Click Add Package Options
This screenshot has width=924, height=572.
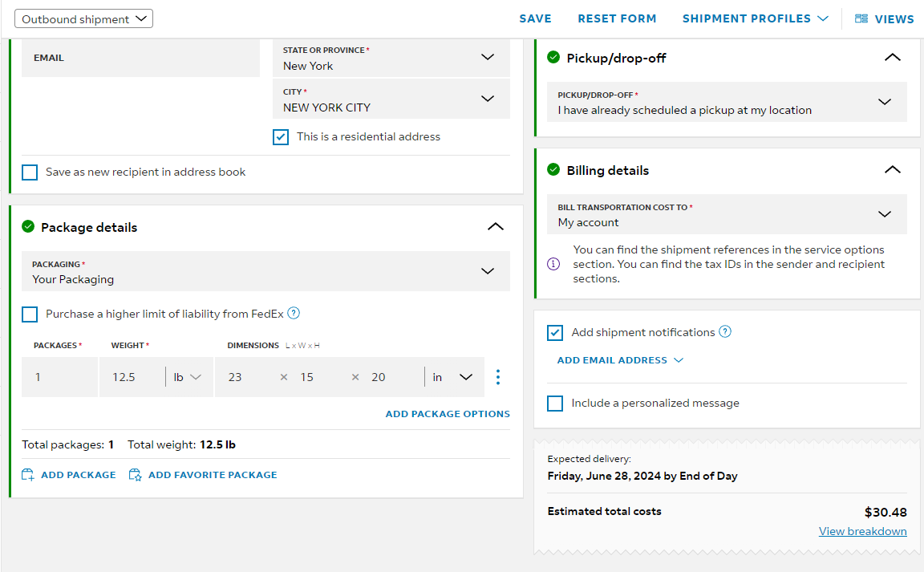[x=448, y=414]
